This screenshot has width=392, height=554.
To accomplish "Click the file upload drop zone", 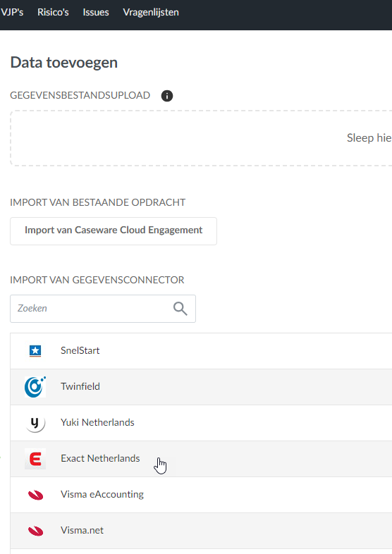I will 201,138.
